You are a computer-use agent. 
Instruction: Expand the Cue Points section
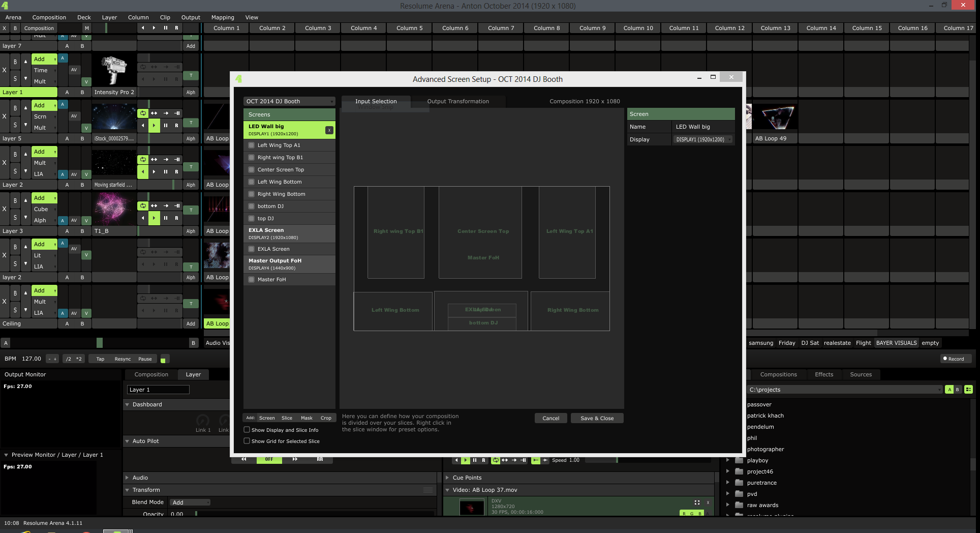pos(447,478)
